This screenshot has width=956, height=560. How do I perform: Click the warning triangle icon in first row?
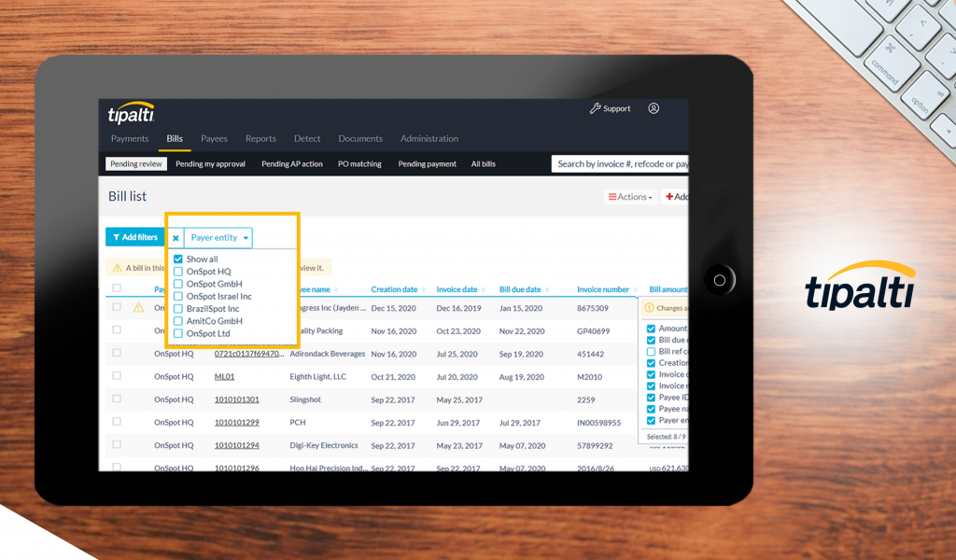pyautogui.click(x=138, y=307)
